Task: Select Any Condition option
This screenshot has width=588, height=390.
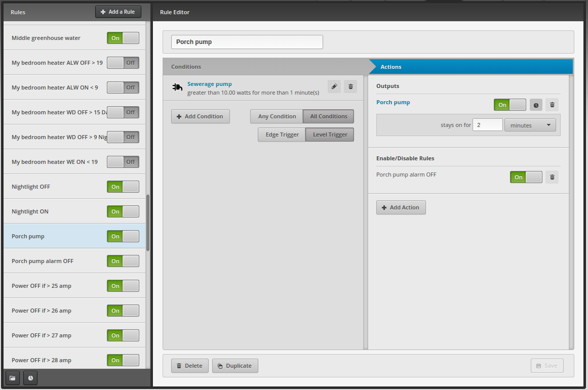Action: (x=277, y=116)
